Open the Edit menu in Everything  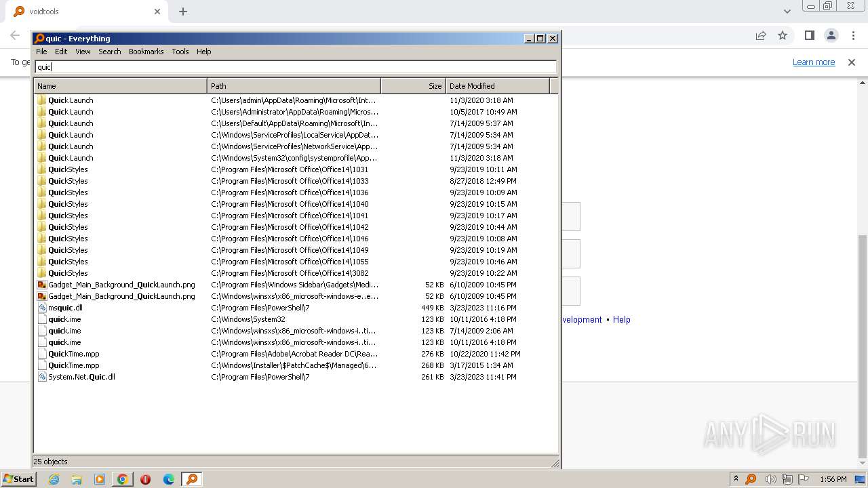point(61,52)
